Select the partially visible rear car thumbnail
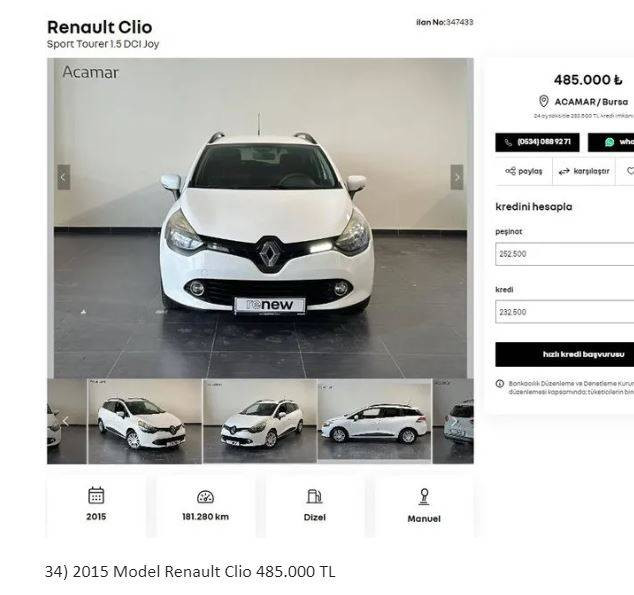 (x=453, y=421)
